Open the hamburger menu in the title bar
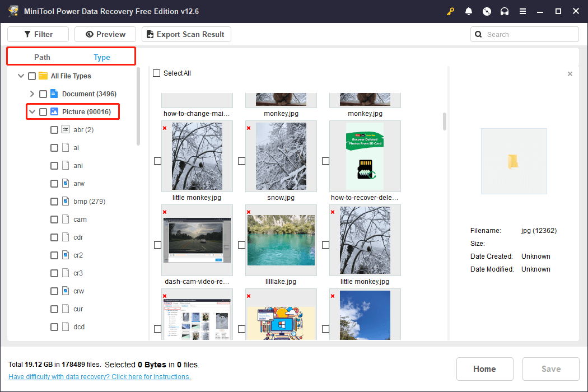Screen dimensions: 588x392 522,11
